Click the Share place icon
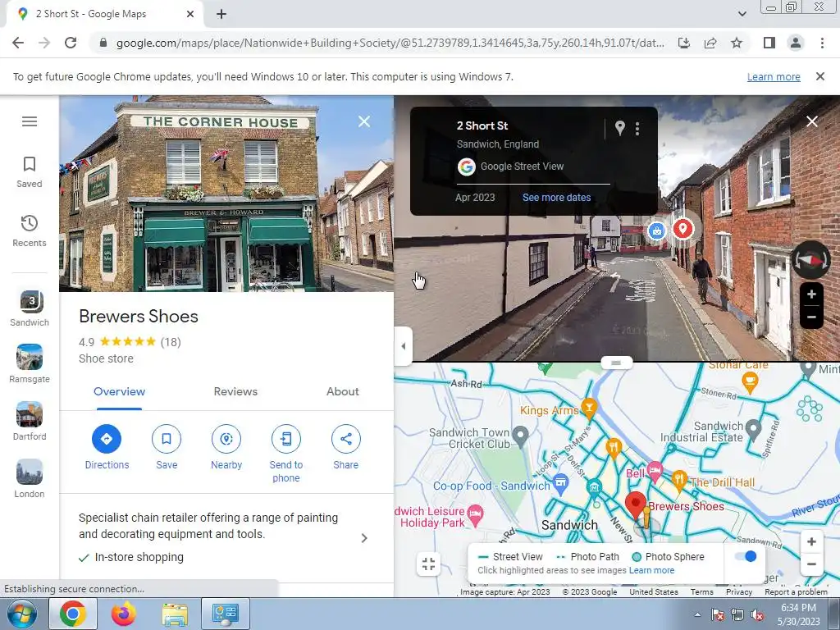 pyautogui.click(x=346, y=439)
